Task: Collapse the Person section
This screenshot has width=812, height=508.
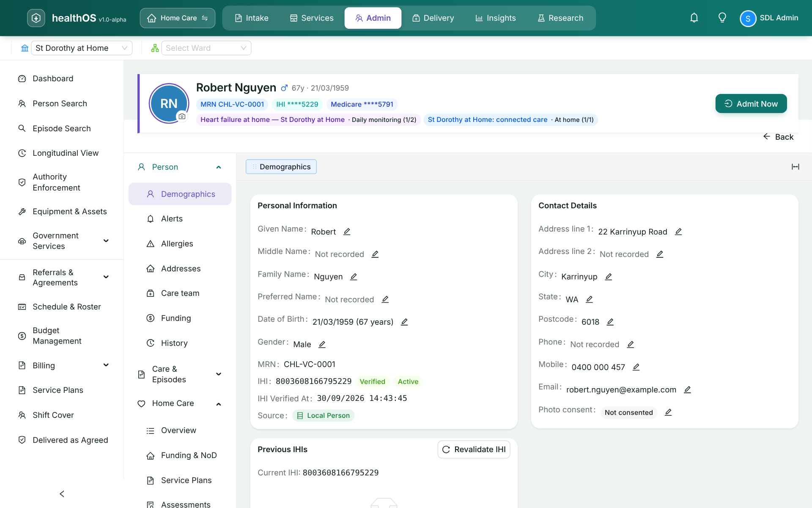Action: [x=219, y=167]
